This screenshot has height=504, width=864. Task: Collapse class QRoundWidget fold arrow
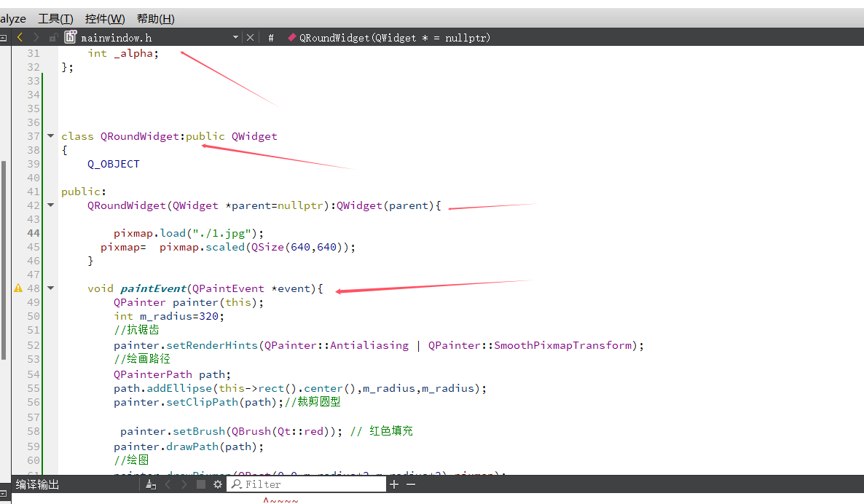[x=51, y=135]
